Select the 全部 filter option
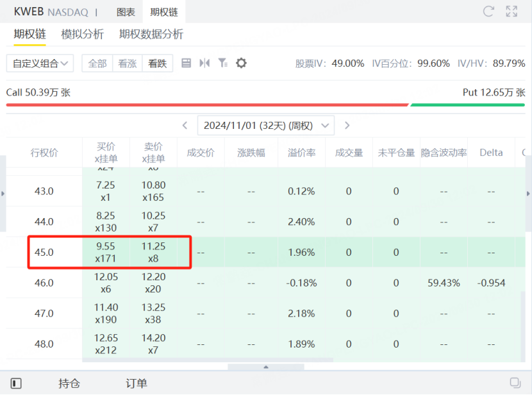The width and height of the screenshot is (532, 395). point(97,63)
